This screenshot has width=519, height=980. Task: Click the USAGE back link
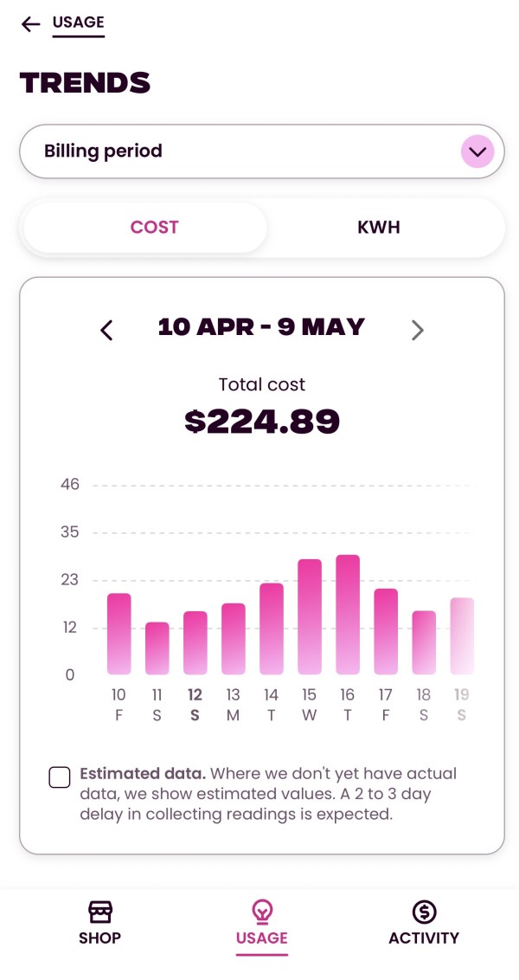pos(78,23)
